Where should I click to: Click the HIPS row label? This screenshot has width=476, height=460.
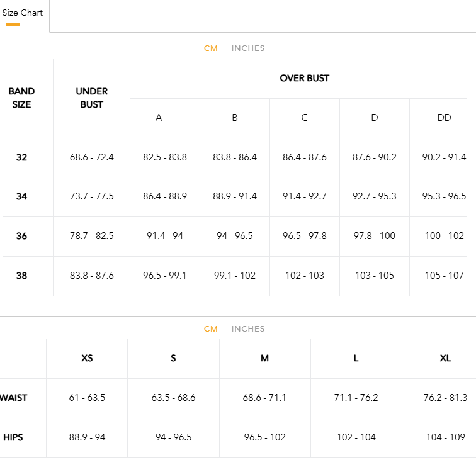(13, 437)
